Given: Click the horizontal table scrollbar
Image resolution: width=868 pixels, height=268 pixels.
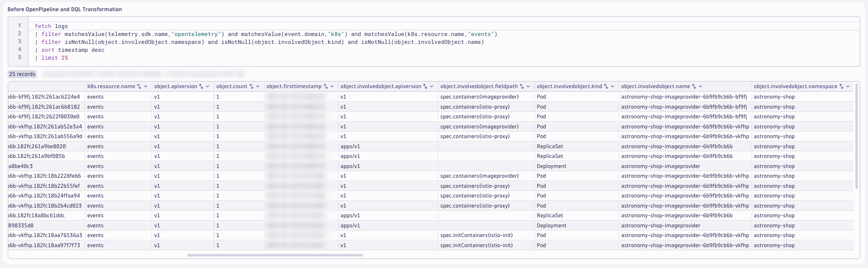Looking at the screenshot, I should click(275, 255).
